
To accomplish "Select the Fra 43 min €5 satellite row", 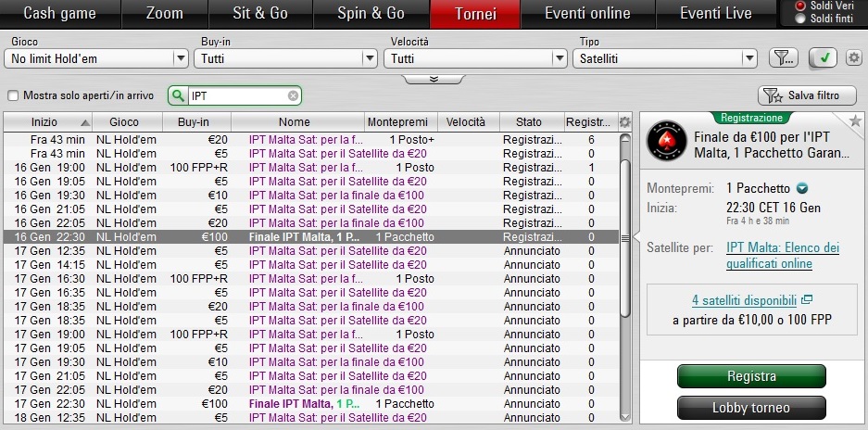I will tap(311, 154).
